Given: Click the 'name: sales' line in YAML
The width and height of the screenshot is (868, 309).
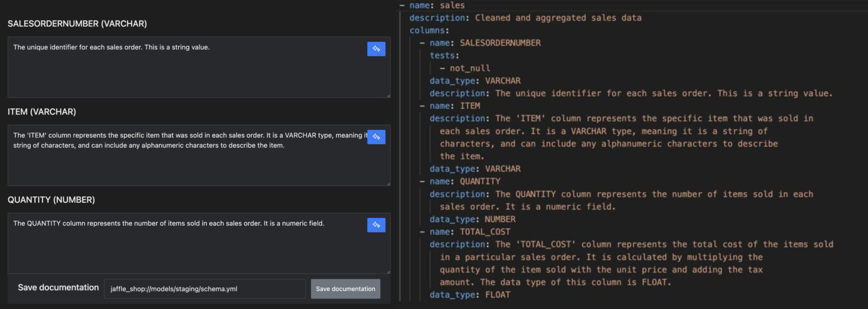Looking at the screenshot, I should [x=432, y=5].
